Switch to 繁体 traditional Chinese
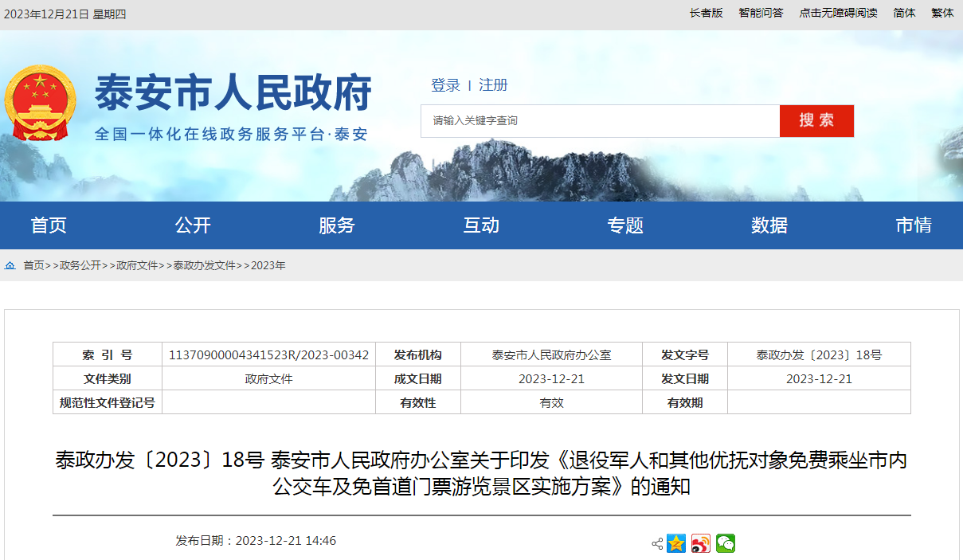 [942, 13]
